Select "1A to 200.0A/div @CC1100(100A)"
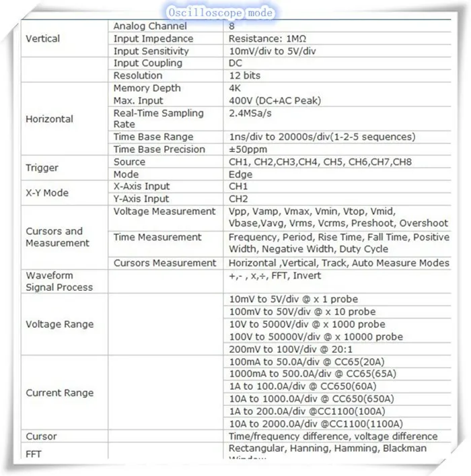The width and height of the screenshot is (471, 476). pyautogui.click(x=307, y=411)
